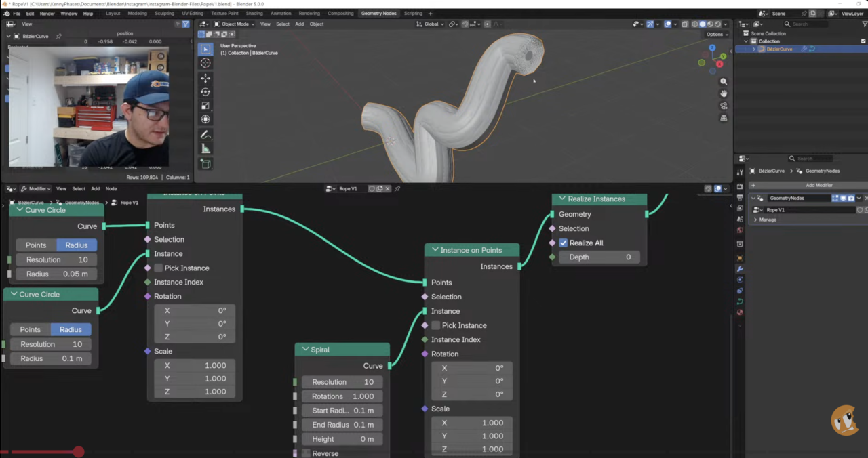Enable the Realize All checkbox
This screenshot has width=868, height=458.
[564, 243]
